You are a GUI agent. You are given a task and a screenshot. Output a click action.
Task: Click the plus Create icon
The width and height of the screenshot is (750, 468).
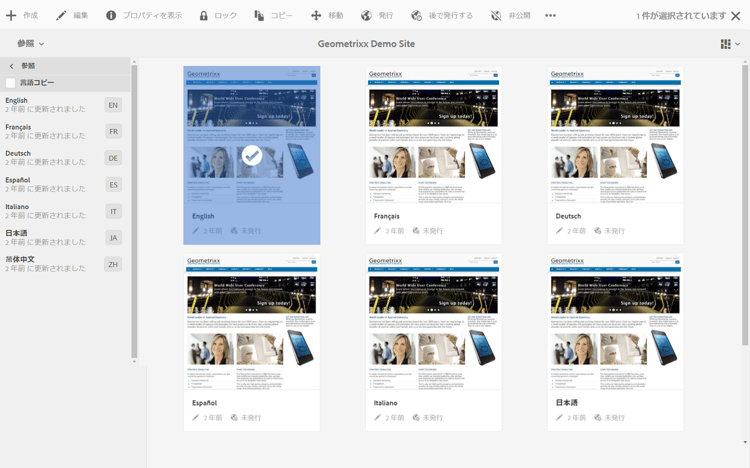click(11, 15)
